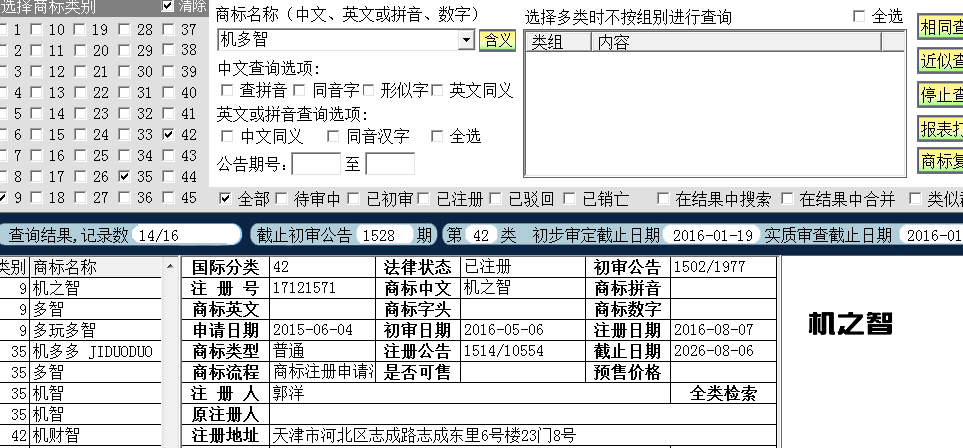Image resolution: width=963 pixels, height=448 pixels.
Task: Enable 在结果中合并 option
Action: pyautogui.click(x=787, y=198)
